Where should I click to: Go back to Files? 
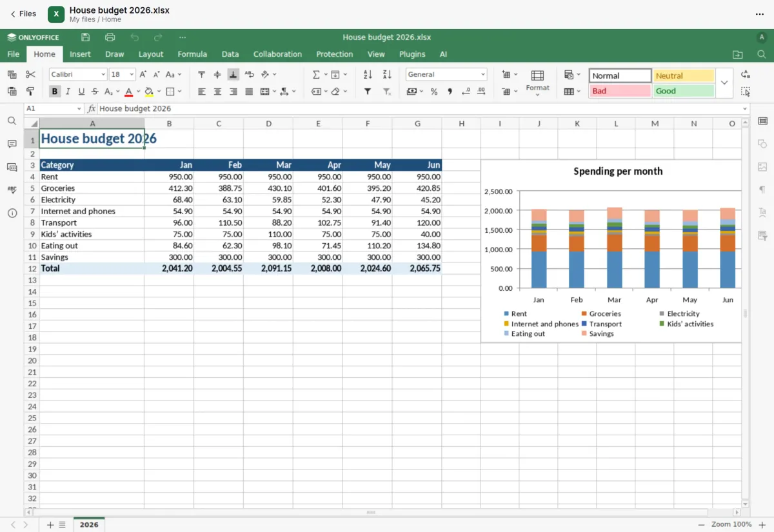(x=23, y=14)
